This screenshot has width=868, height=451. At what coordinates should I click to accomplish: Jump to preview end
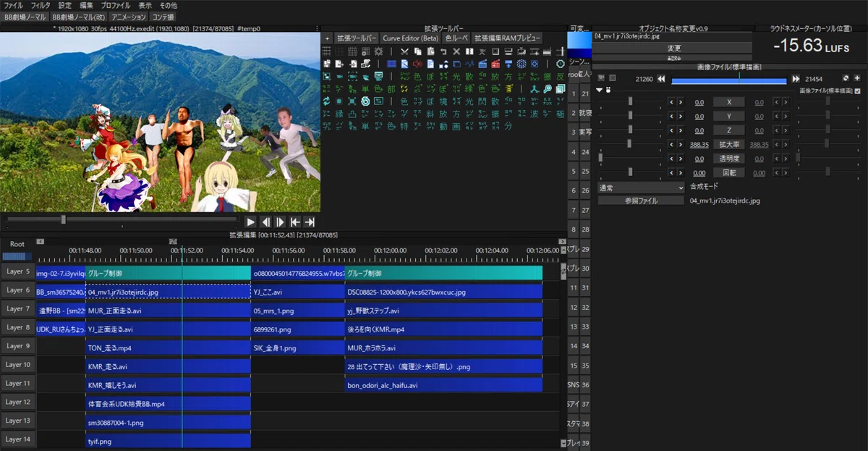point(310,222)
